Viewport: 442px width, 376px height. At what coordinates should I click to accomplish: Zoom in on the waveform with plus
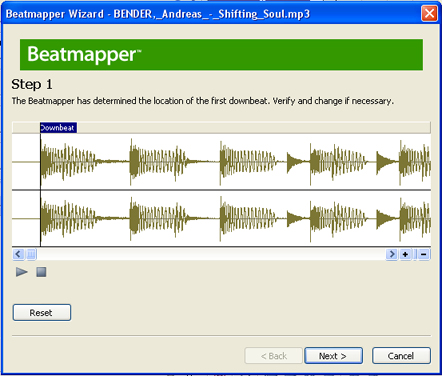(405, 254)
